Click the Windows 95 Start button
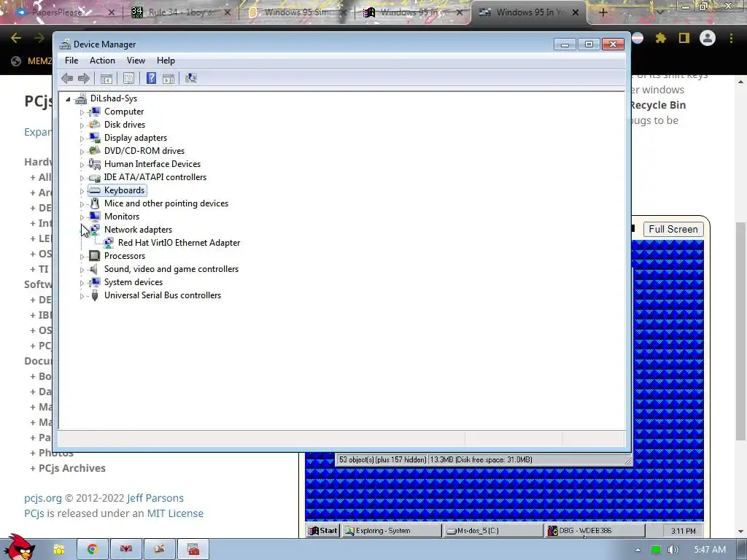The height and width of the screenshot is (560, 747). point(322,531)
